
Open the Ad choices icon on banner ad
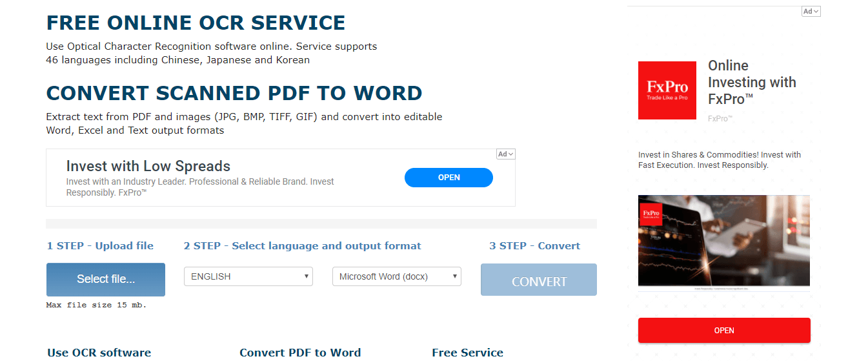[506, 154]
